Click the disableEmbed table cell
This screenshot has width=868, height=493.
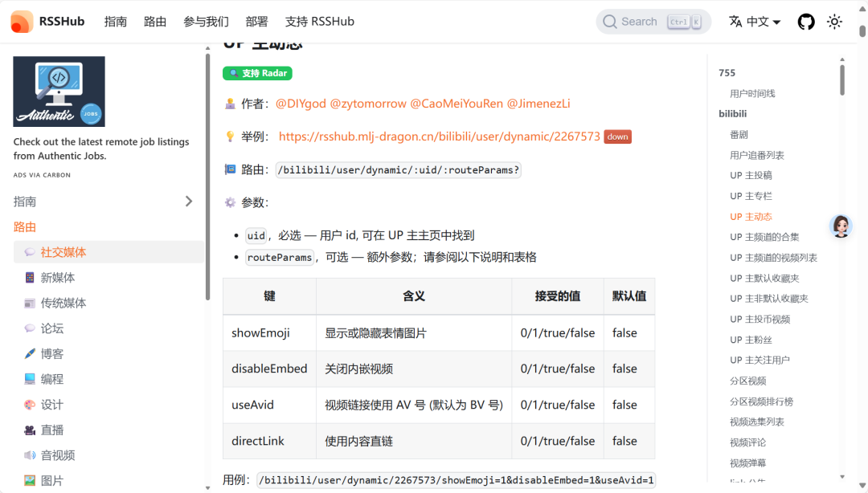[269, 369]
